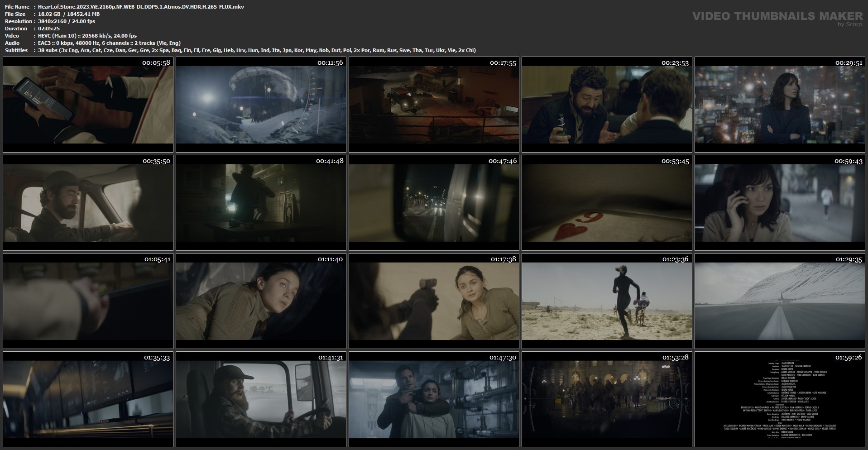Image resolution: width=868 pixels, height=450 pixels.
Task: Click the audio line starting with EAC3
Action: pyautogui.click(x=109, y=43)
